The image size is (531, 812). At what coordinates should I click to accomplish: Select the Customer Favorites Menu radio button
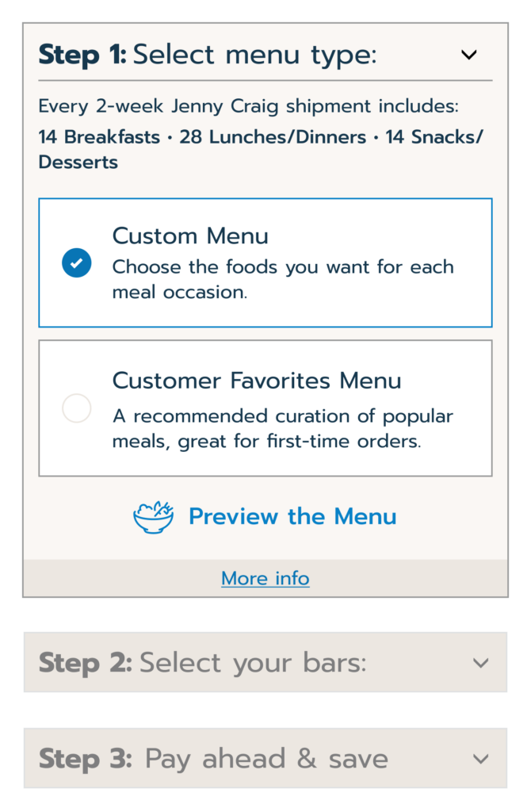pyautogui.click(x=77, y=408)
